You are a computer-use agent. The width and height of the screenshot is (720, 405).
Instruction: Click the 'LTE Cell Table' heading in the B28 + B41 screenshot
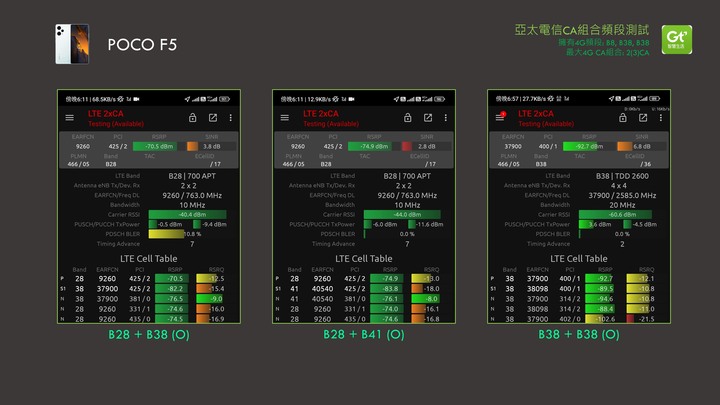pyautogui.click(x=364, y=259)
